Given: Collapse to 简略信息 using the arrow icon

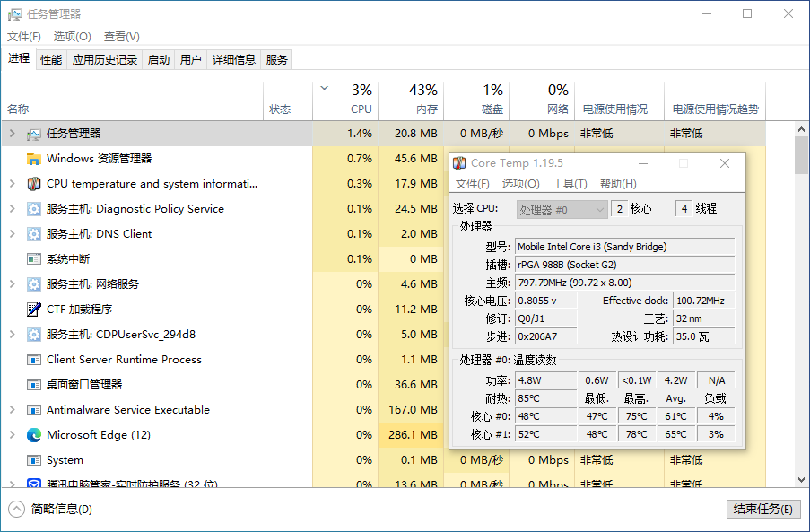Looking at the screenshot, I should point(16,510).
